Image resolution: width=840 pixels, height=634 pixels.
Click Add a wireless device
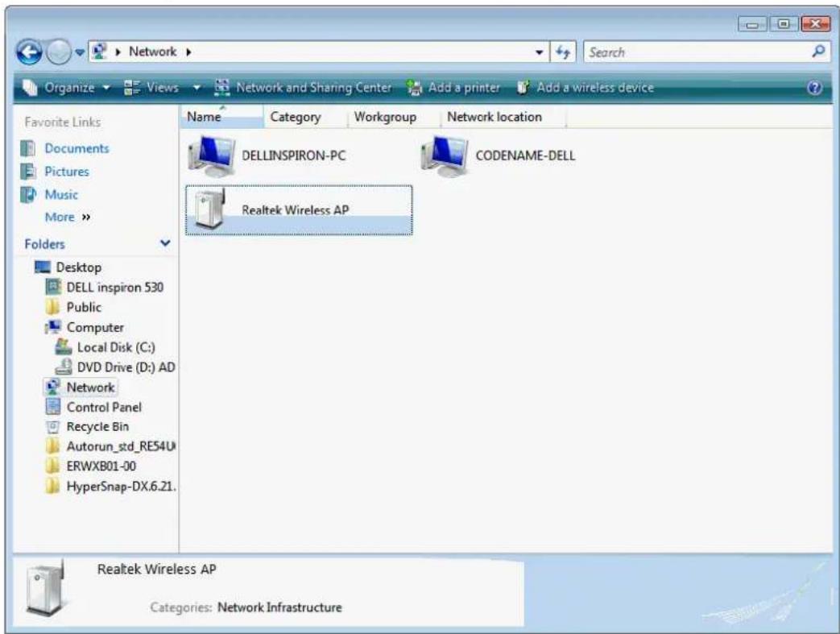pos(586,87)
